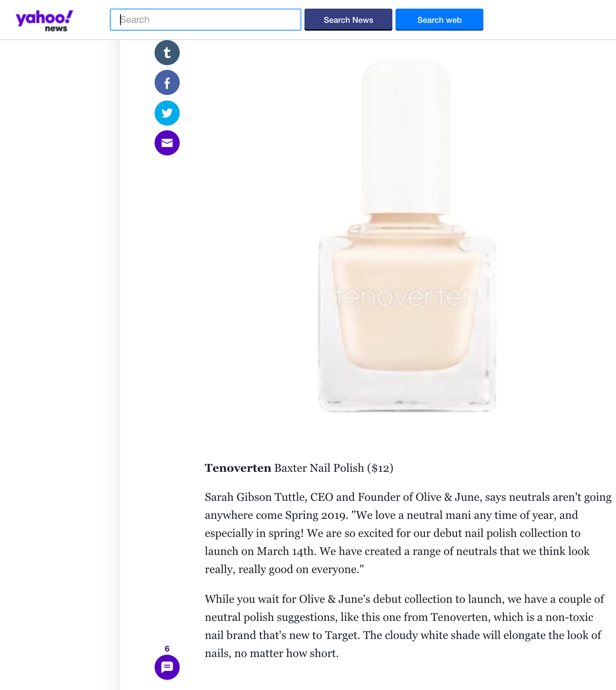Click the Sarah Gibson Tuttle quote paragraph
Viewport: 616px width, 690px height.
(408, 533)
